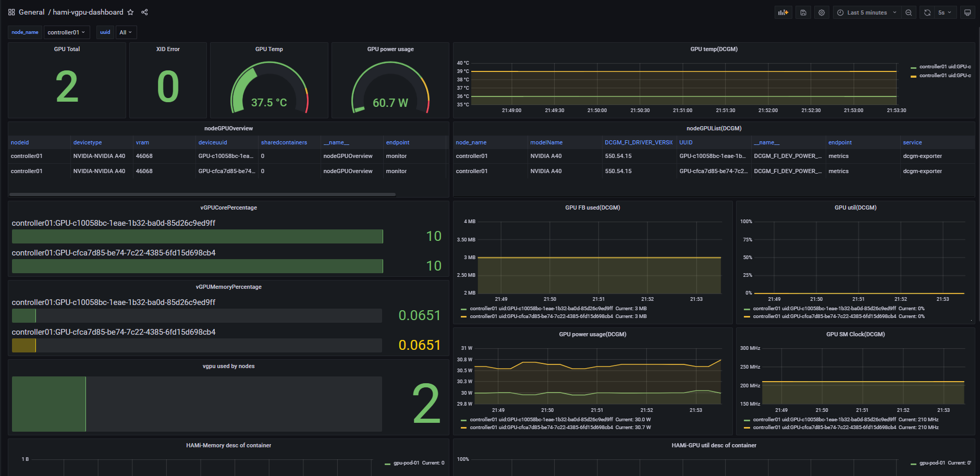
Task: Sort nodeGPUOverview table by vram column
Action: [142, 142]
